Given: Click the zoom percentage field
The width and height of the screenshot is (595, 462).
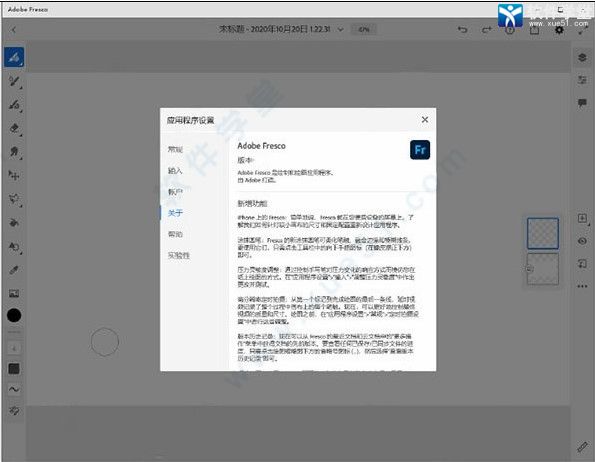Looking at the screenshot, I should [x=364, y=29].
